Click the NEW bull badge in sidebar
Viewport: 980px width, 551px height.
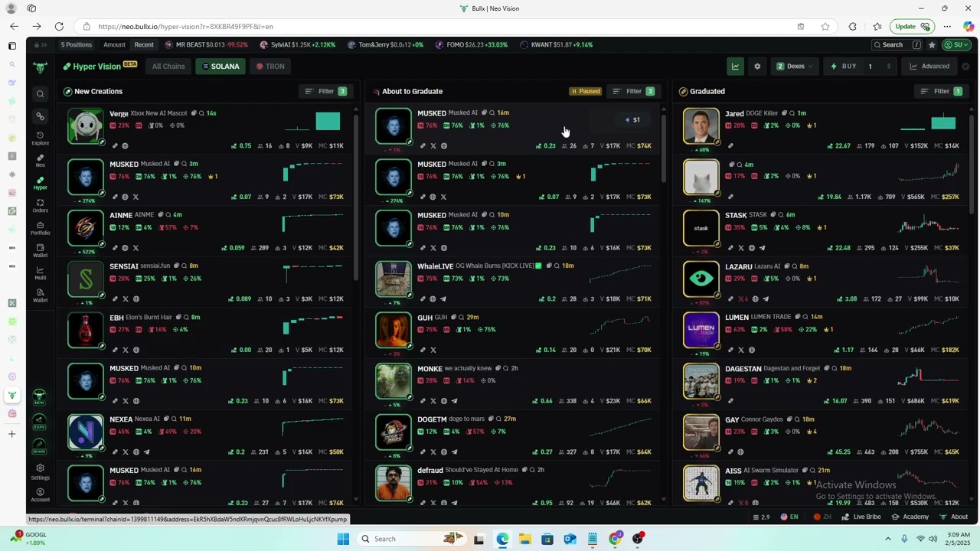pos(39,397)
